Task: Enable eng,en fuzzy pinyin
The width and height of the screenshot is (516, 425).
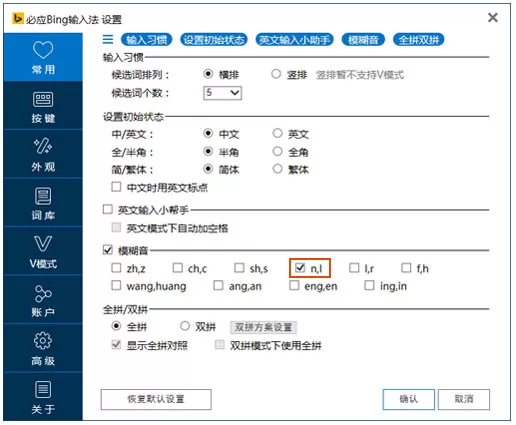Action: coord(294,285)
